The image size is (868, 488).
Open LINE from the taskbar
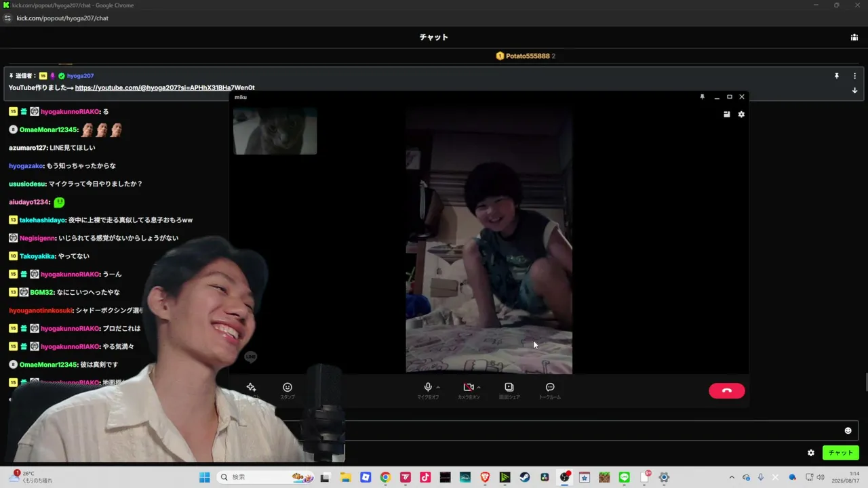pos(625,477)
